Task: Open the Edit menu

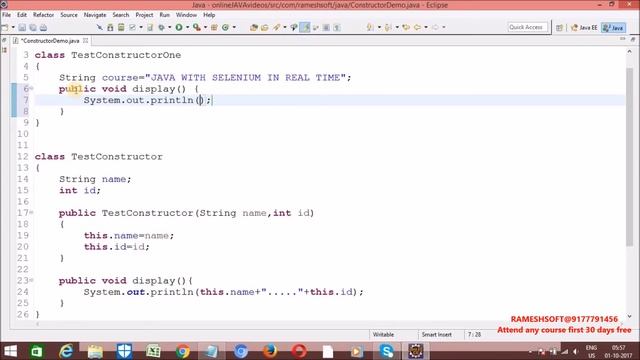Action: pyautogui.click(x=22, y=15)
